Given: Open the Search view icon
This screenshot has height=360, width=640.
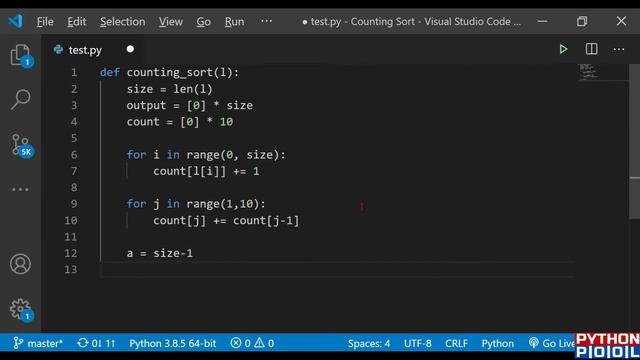Looking at the screenshot, I should point(20,100).
